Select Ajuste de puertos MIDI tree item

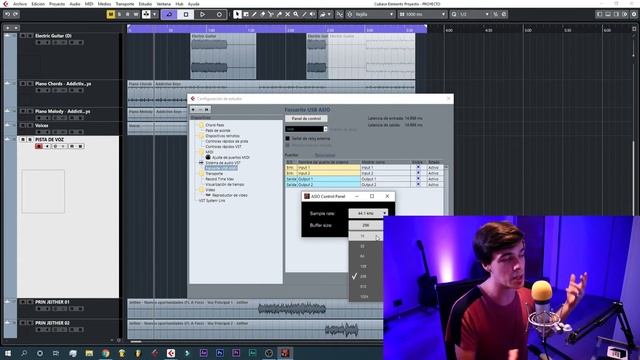tap(231, 157)
